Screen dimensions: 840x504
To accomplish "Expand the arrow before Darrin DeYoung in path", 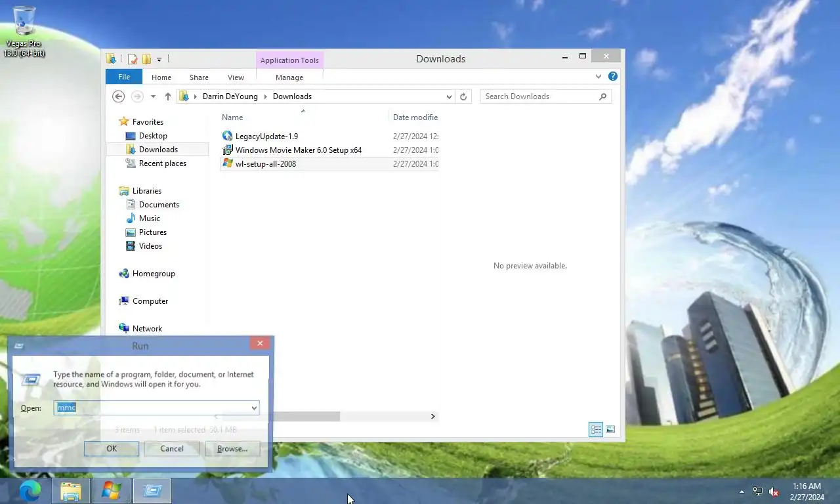I will pos(195,96).
